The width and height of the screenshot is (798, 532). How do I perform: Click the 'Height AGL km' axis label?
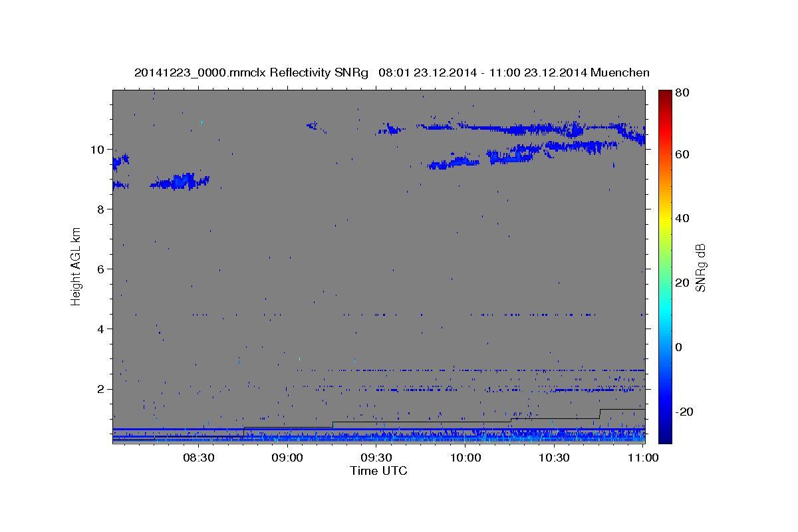coord(76,265)
